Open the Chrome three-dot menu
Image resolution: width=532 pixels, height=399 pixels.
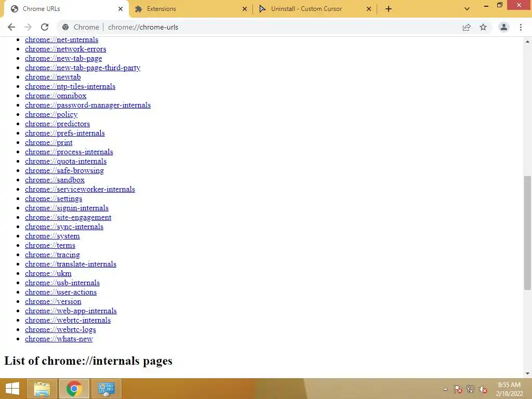click(x=521, y=27)
